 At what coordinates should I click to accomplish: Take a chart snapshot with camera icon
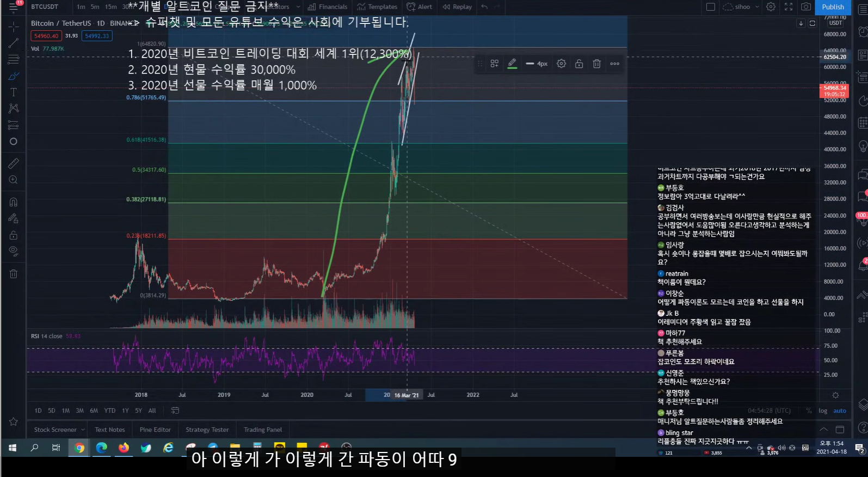(x=806, y=7)
